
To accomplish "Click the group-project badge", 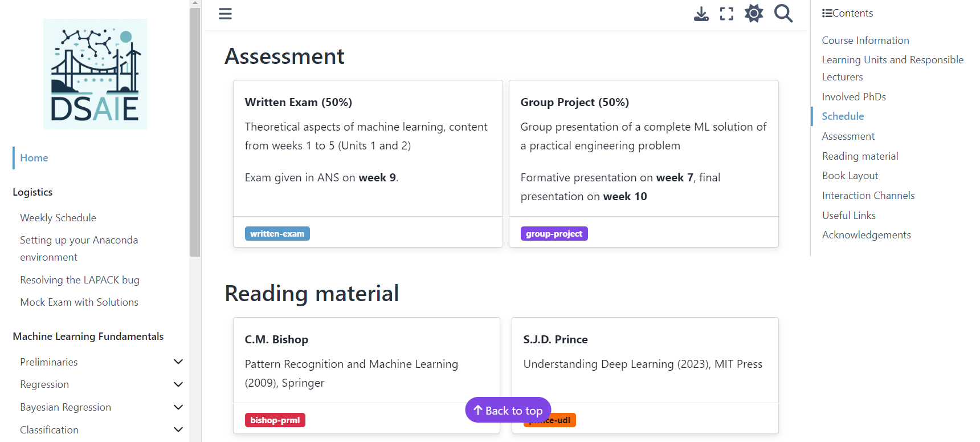I will pyautogui.click(x=554, y=234).
